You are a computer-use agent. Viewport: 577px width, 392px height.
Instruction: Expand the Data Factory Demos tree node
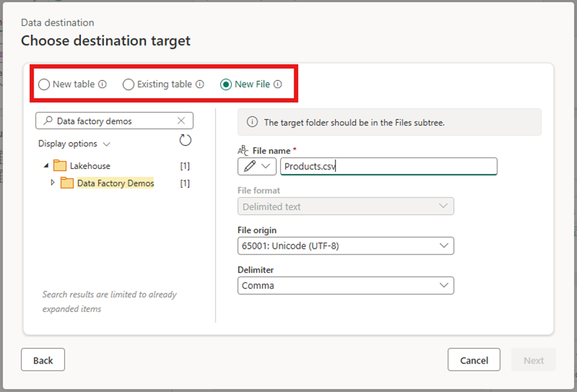tap(53, 183)
